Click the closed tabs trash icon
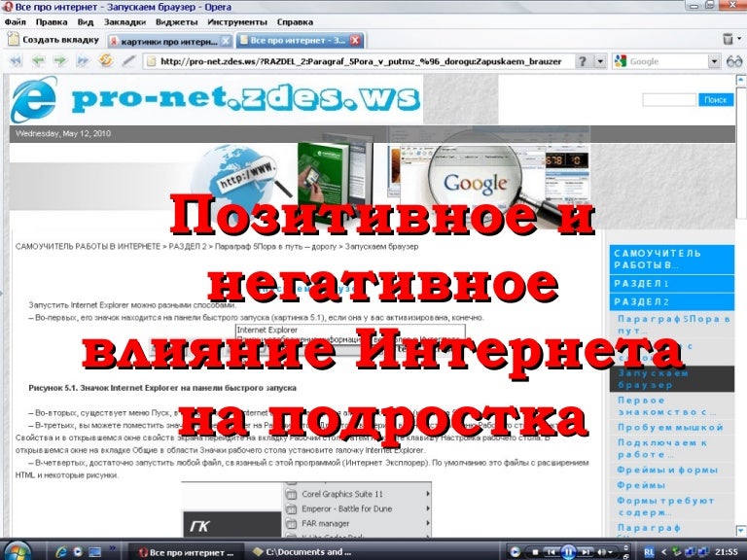747x560 pixels. pos(729,40)
